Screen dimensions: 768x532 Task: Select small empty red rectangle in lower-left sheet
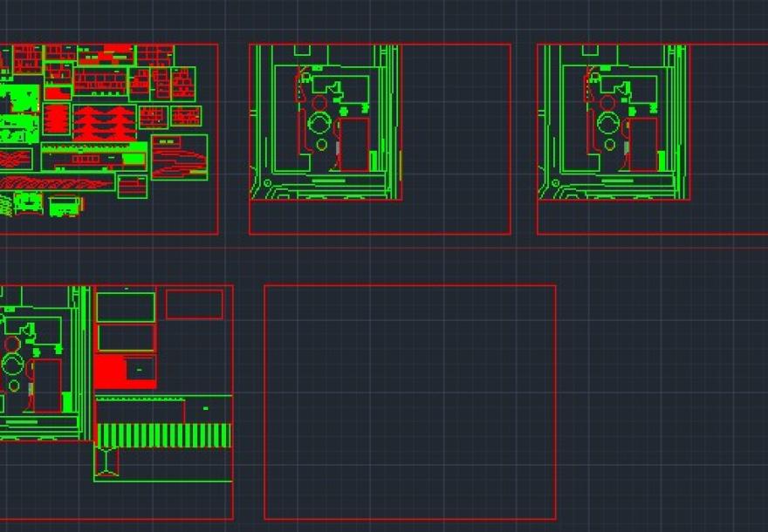tap(195, 304)
